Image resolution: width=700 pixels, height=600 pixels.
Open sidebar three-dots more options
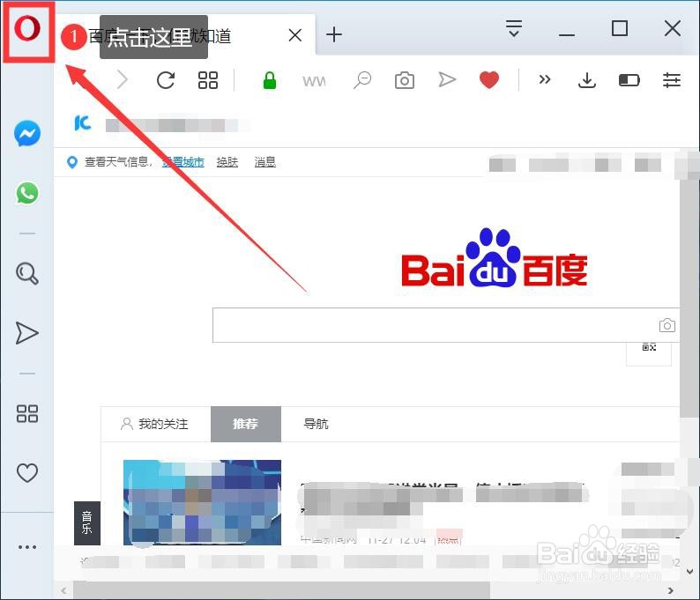click(x=27, y=547)
